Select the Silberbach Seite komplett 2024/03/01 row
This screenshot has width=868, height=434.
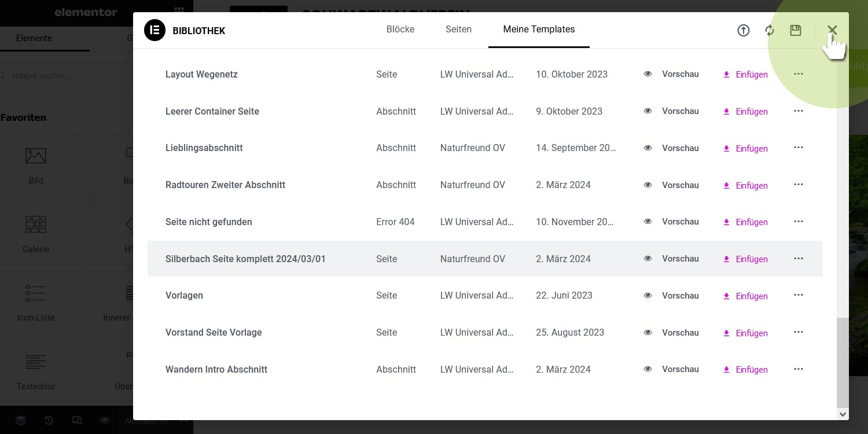pos(485,259)
